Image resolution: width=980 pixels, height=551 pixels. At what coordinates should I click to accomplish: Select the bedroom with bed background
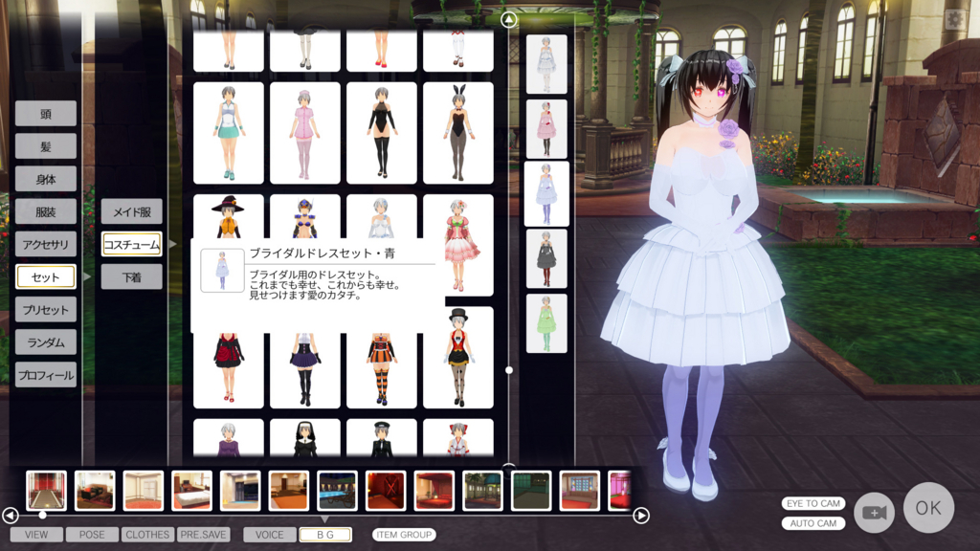tap(191, 491)
